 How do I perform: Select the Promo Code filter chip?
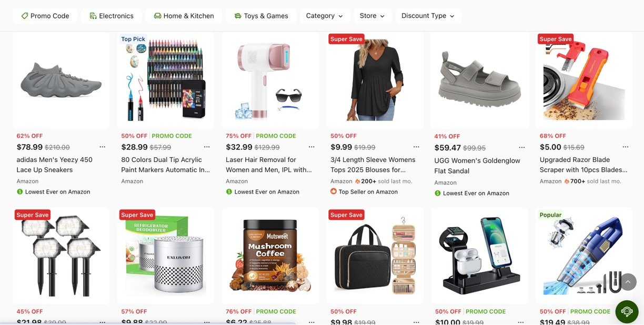click(x=45, y=16)
